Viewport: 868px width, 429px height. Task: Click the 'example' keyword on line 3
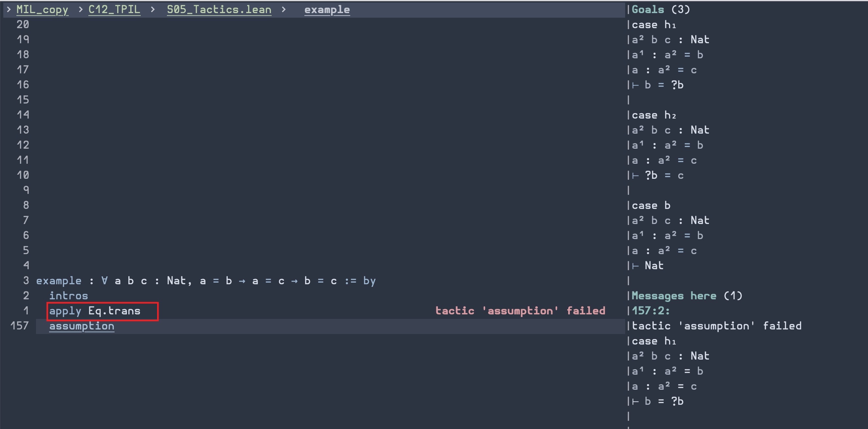[x=59, y=281]
